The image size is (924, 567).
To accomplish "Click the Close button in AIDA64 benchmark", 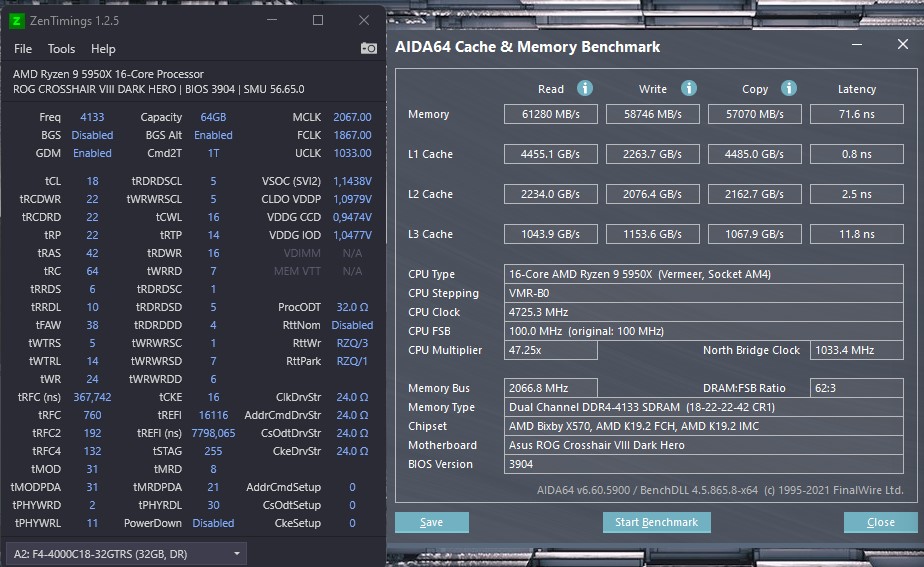I will [881, 522].
